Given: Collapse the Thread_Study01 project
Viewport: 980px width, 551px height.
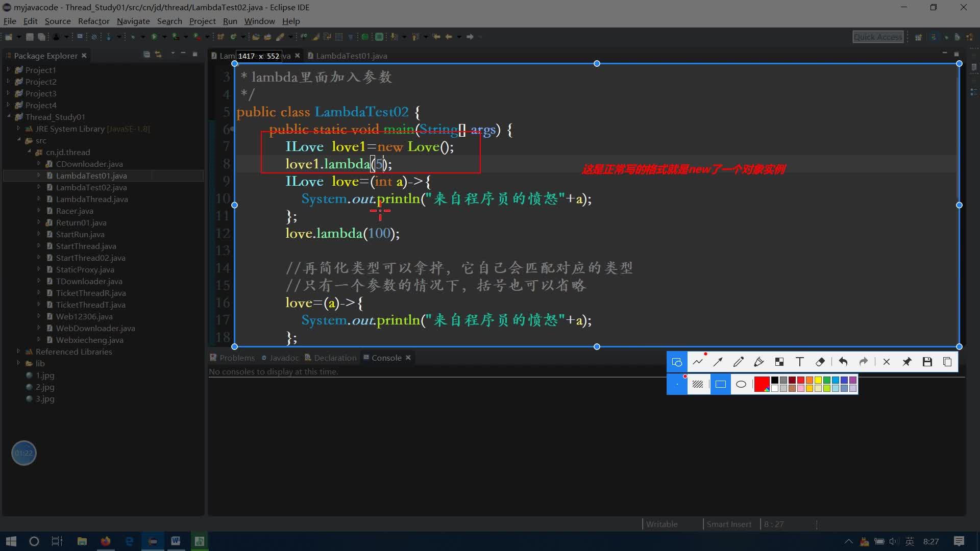Looking at the screenshot, I should coord(8,117).
